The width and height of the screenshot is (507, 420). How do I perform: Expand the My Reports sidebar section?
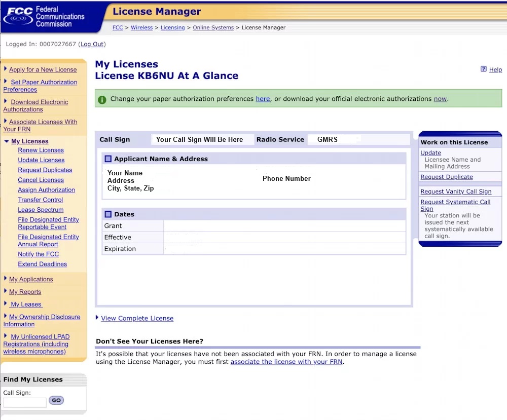(x=6, y=291)
